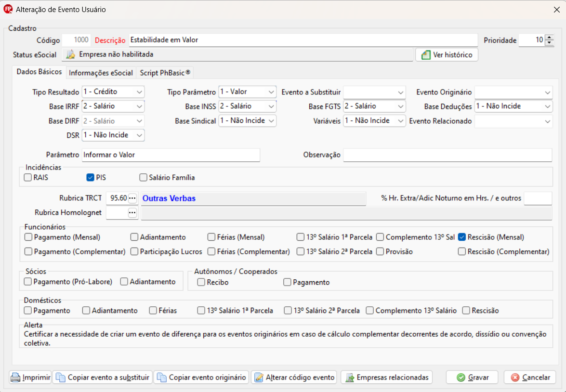Increase Prioridade with the up arrow
This screenshot has height=392, width=566.
click(x=549, y=38)
